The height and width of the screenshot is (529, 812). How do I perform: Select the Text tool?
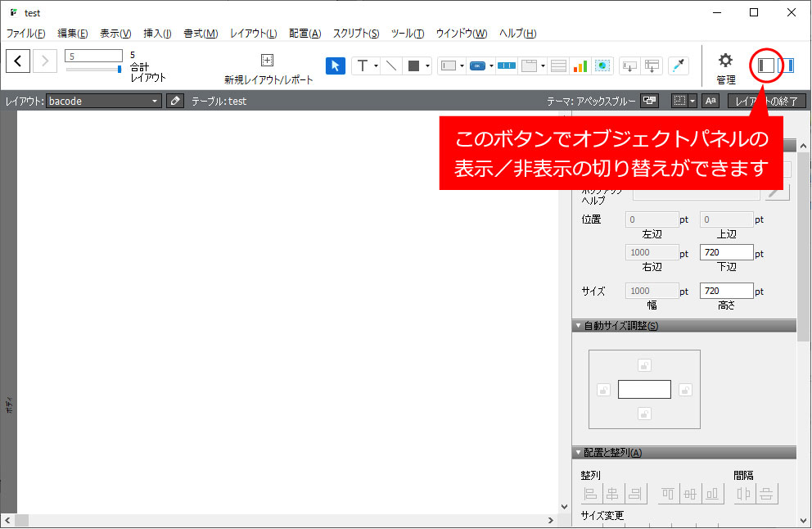pyautogui.click(x=363, y=66)
